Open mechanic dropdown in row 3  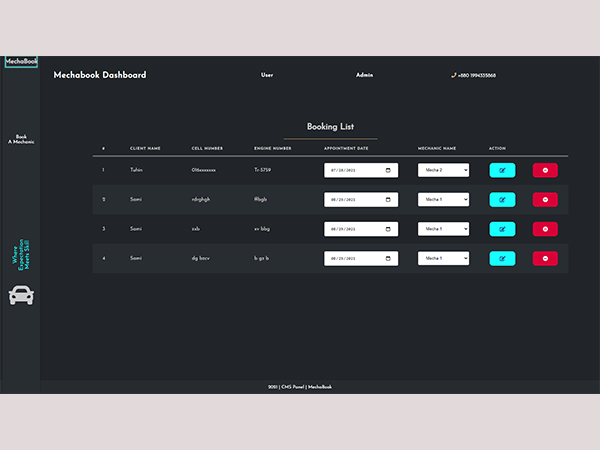443,229
